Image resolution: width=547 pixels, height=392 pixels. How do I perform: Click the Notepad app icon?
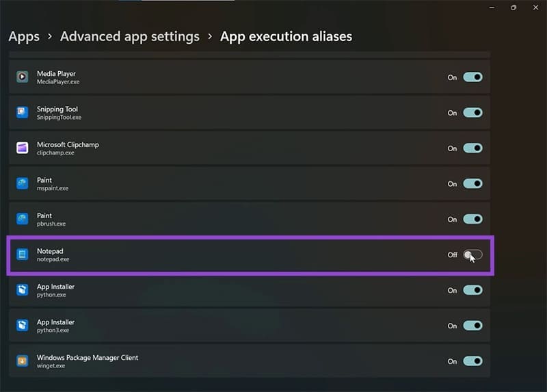(x=23, y=254)
